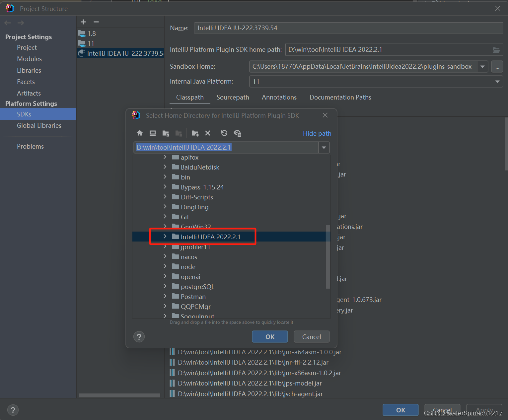The width and height of the screenshot is (508, 420).
Task: Browse SDK home path folder icon
Action: pos(496,50)
